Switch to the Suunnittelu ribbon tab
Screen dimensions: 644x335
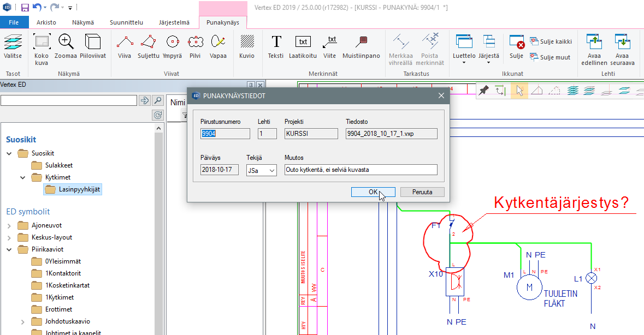[x=126, y=22]
